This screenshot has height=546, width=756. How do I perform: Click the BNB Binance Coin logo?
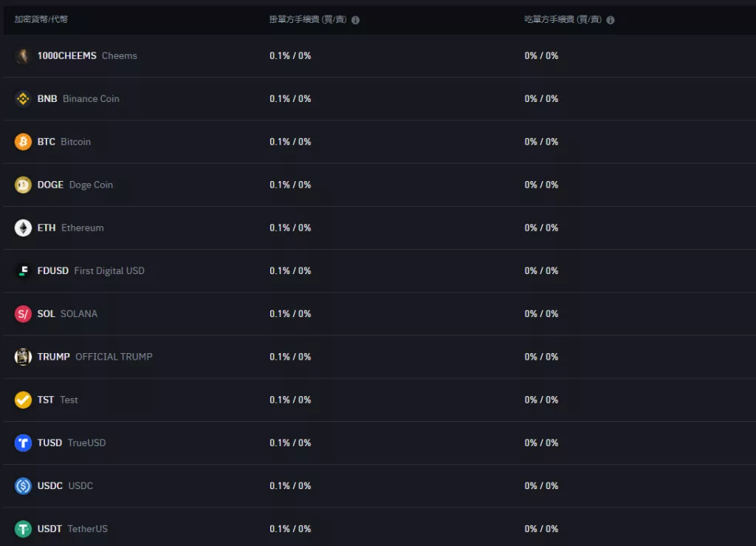click(23, 99)
